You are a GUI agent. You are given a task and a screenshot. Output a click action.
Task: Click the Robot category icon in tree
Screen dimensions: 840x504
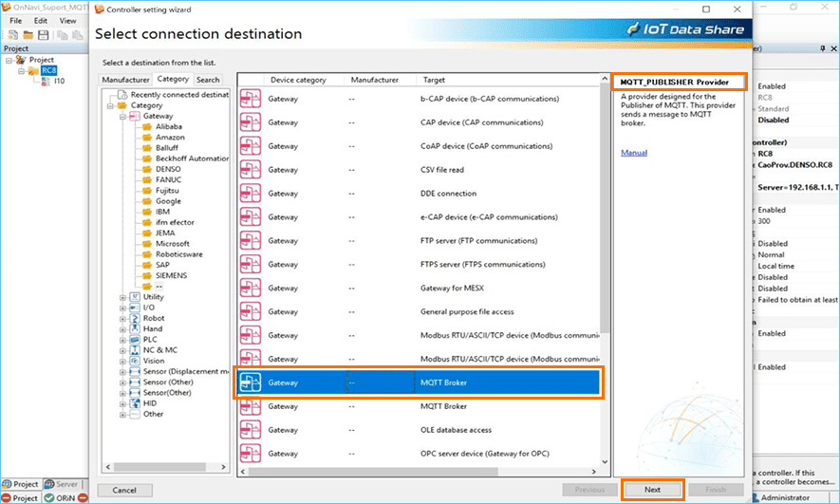pyautogui.click(x=135, y=318)
